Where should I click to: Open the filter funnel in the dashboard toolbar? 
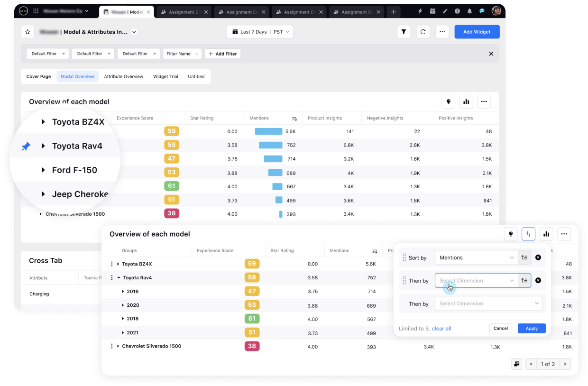[x=404, y=32]
